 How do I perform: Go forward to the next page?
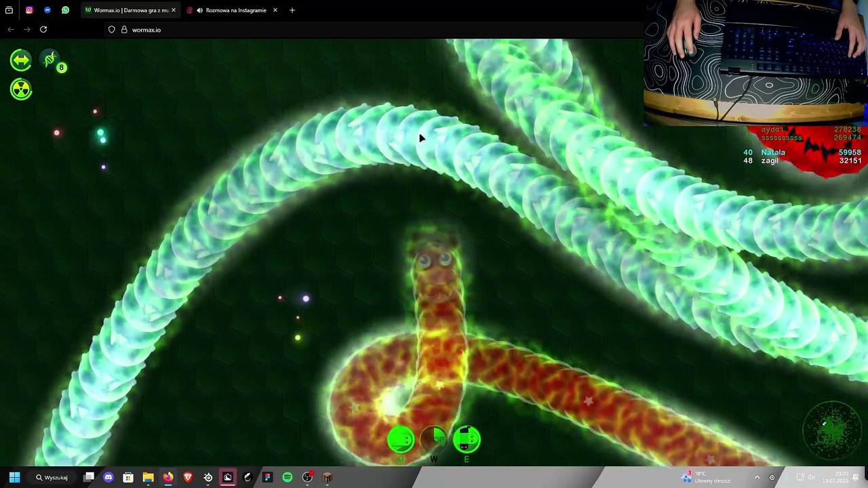(27, 30)
